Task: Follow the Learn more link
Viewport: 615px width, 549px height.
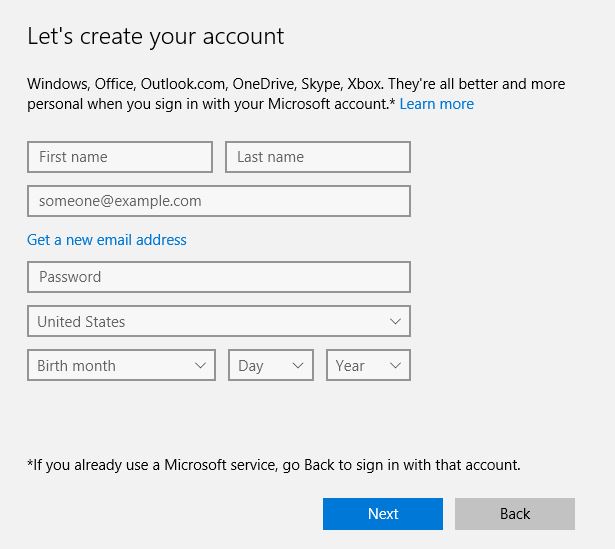Action: 437,104
